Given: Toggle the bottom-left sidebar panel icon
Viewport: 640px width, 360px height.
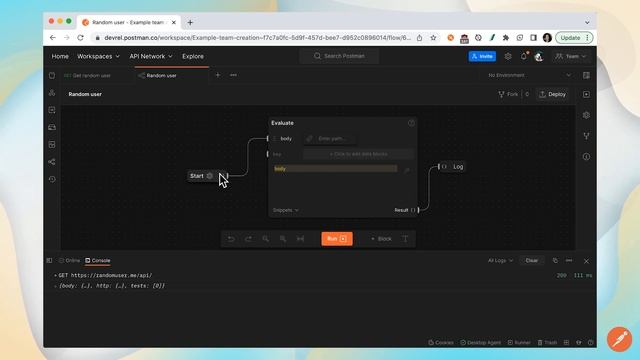Looking at the screenshot, I should [x=49, y=260].
